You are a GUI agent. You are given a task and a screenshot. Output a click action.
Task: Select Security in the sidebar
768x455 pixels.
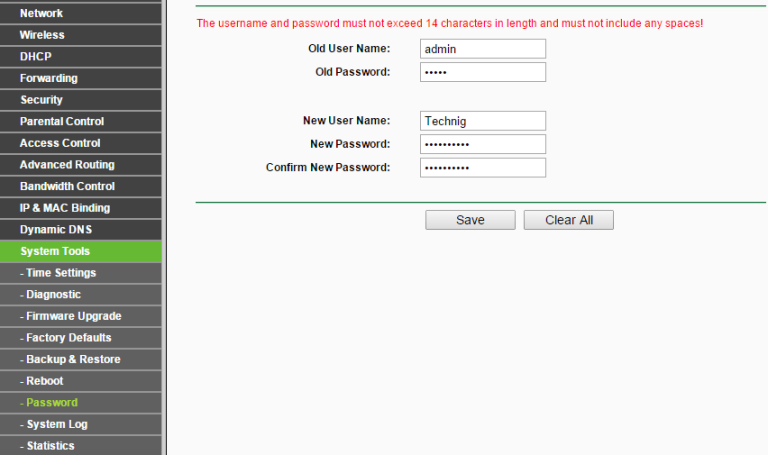pyautogui.click(x=41, y=100)
